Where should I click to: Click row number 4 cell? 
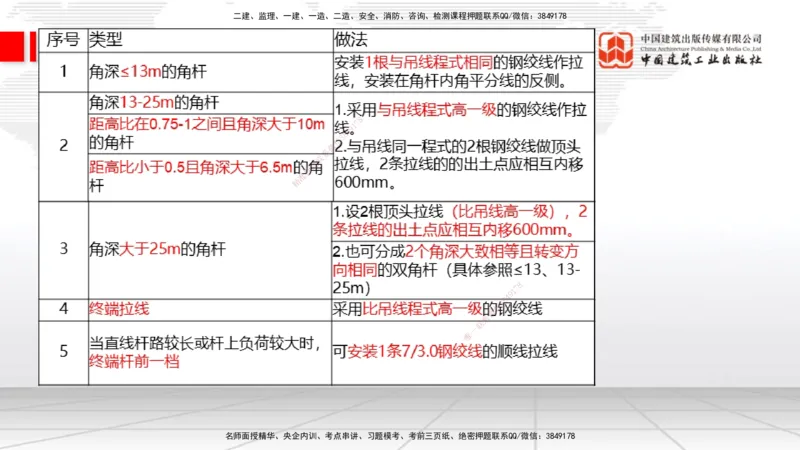63,309
